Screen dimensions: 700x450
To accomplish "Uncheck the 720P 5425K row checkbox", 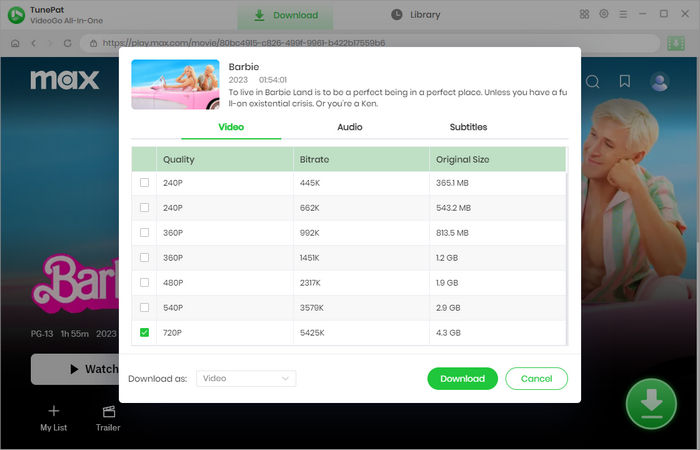I will [x=144, y=333].
